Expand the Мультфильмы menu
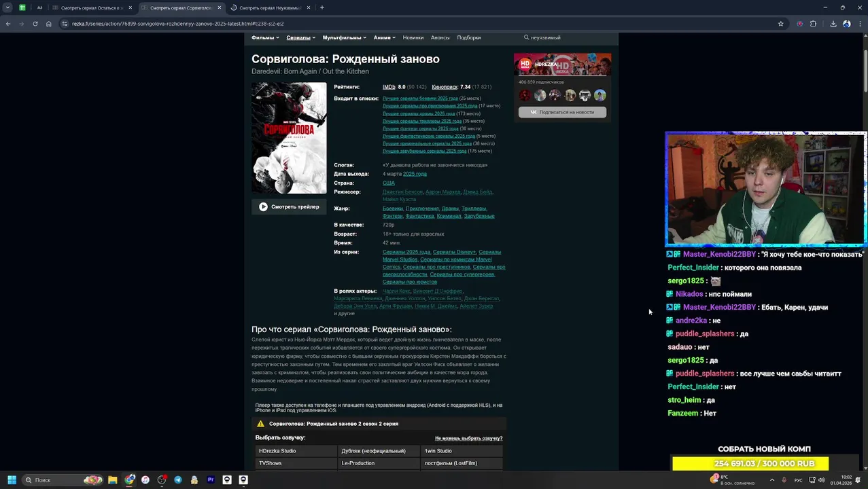 pos(345,37)
